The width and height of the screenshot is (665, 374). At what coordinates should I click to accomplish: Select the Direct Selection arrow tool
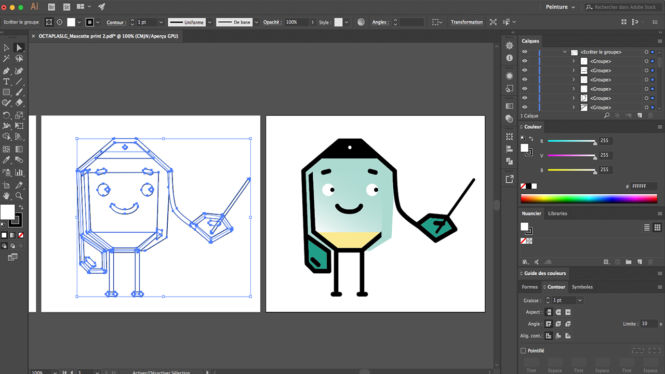click(19, 47)
